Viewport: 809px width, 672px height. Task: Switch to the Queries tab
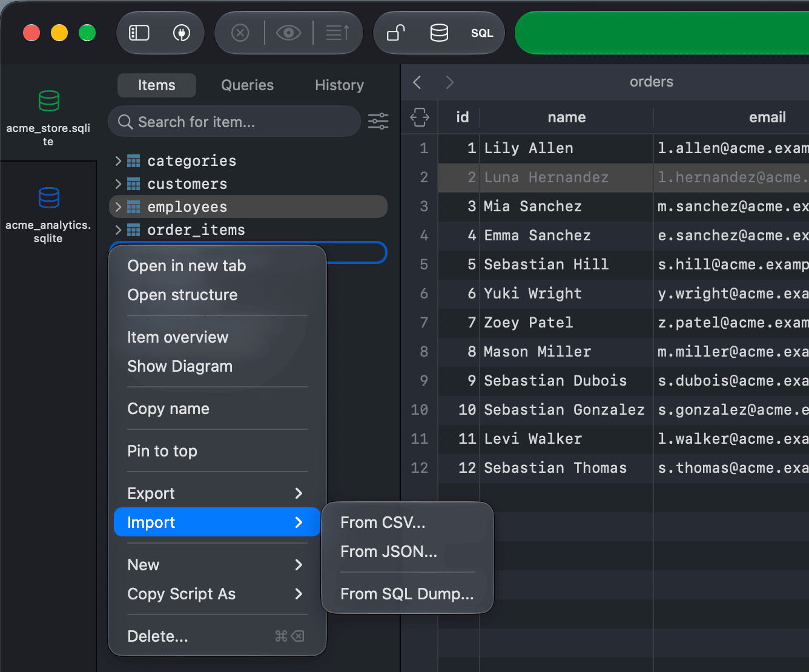click(x=247, y=85)
